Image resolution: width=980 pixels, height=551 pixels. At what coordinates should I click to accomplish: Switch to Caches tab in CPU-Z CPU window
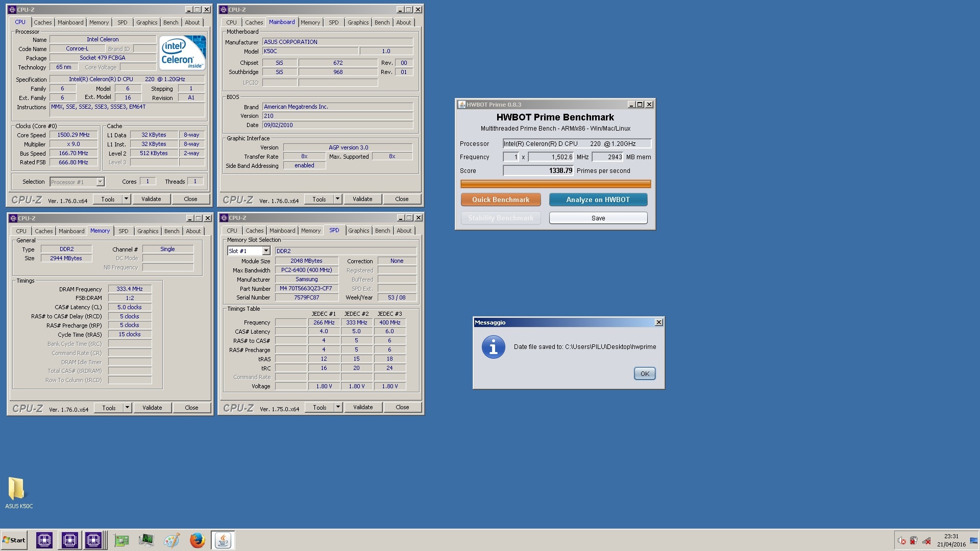pyautogui.click(x=43, y=22)
